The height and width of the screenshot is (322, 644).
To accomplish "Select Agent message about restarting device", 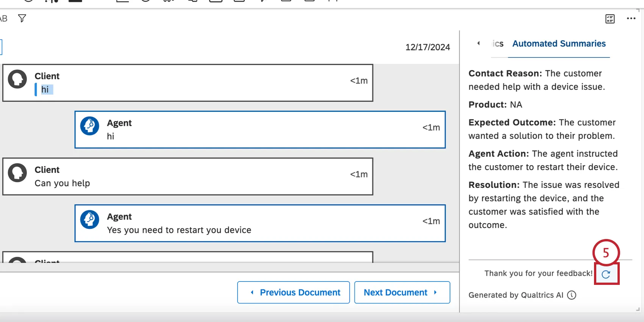I will pos(179,230).
